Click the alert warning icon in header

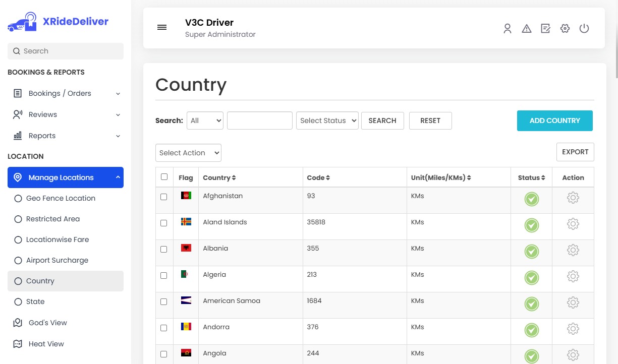point(526,29)
